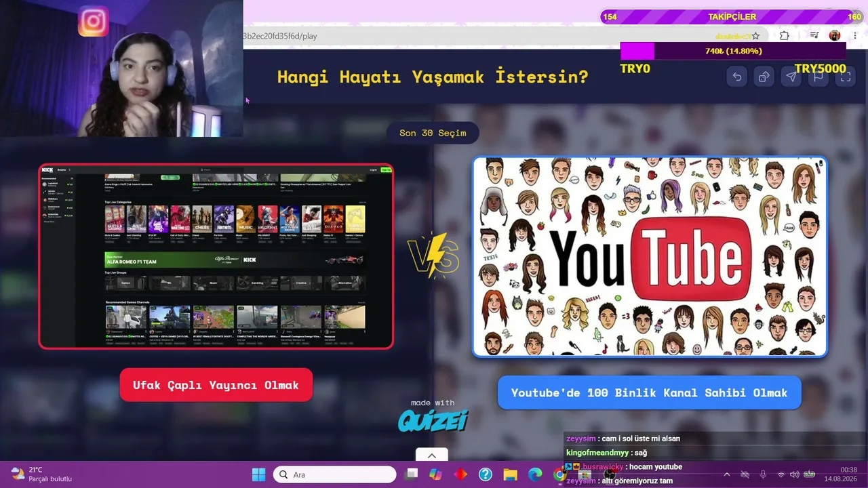Open the "Son 30 Seçim" button

coord(433,133)
